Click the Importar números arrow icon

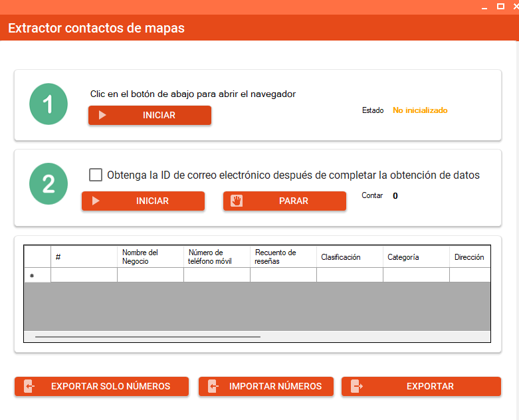213,387
